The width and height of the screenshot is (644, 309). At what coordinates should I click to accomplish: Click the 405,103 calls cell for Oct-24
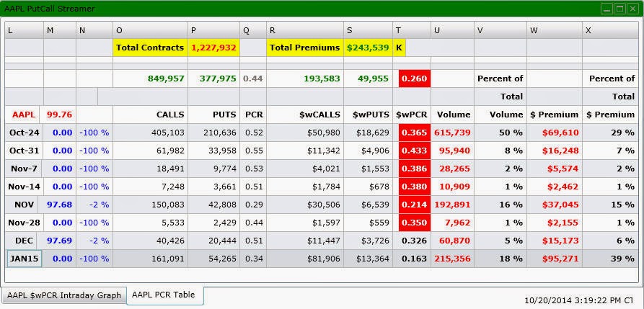150,133
